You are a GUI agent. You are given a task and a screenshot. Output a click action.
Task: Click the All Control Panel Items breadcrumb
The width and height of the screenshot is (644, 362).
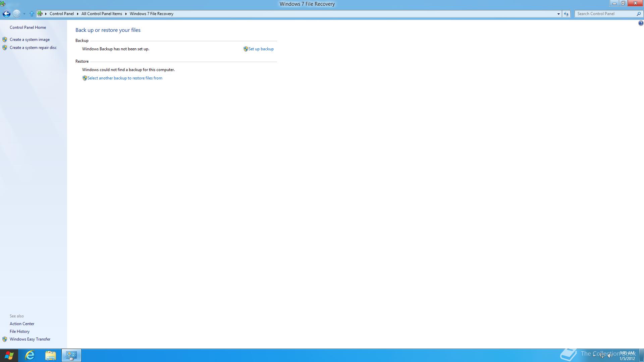tap(102, 14)
